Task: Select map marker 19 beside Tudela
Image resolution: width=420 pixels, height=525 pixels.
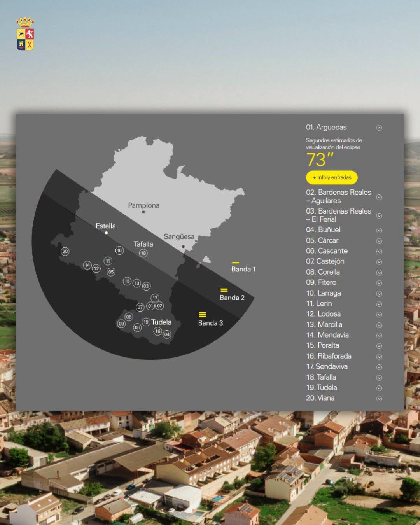Action: click(146, 322)
